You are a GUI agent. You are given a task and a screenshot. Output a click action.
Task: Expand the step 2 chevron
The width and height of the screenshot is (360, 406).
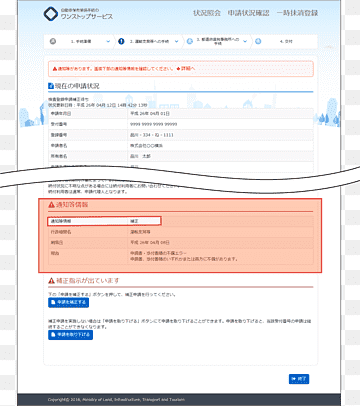click(x=177, y=42)
